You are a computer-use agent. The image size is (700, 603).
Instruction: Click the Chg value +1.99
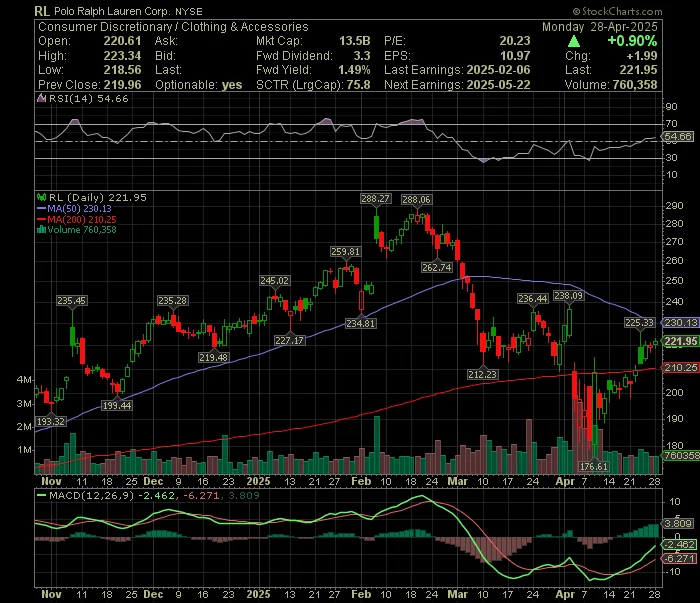[642, 56]
